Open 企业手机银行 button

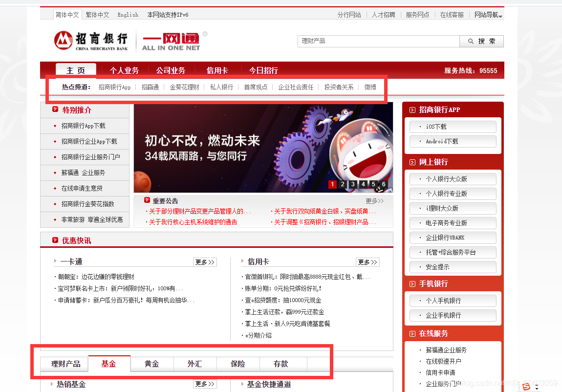point(453,315)
